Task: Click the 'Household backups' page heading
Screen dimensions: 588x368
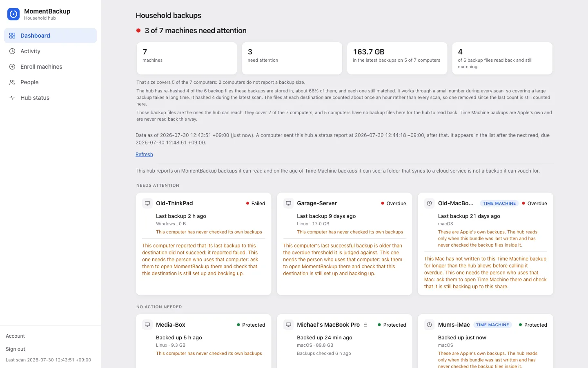Action: coord(168,16)
